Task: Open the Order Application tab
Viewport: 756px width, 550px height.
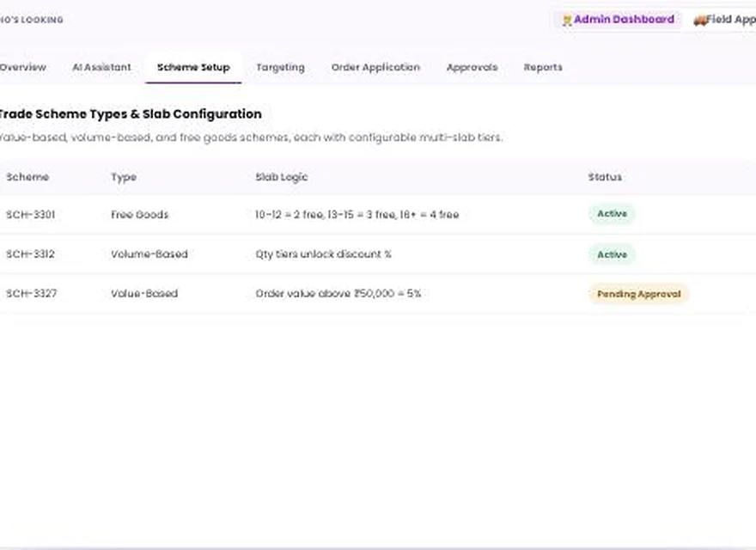Action: pos(375,67)
